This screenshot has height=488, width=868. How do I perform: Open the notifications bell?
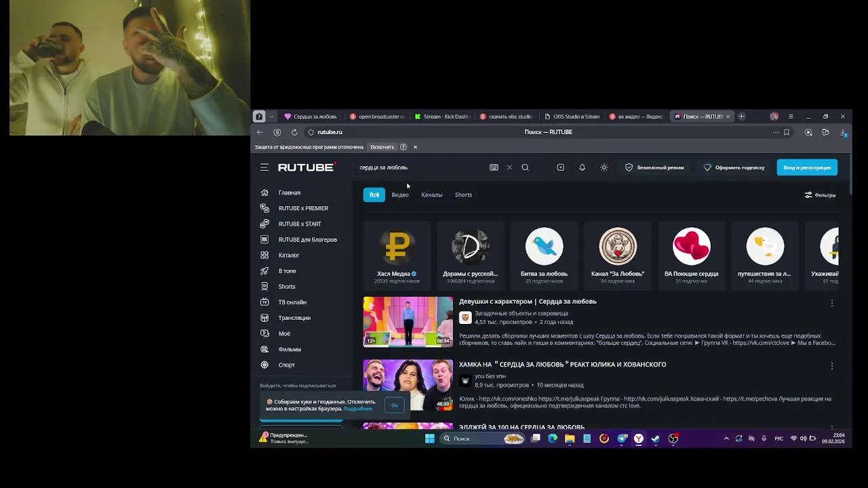click(582, 167)
